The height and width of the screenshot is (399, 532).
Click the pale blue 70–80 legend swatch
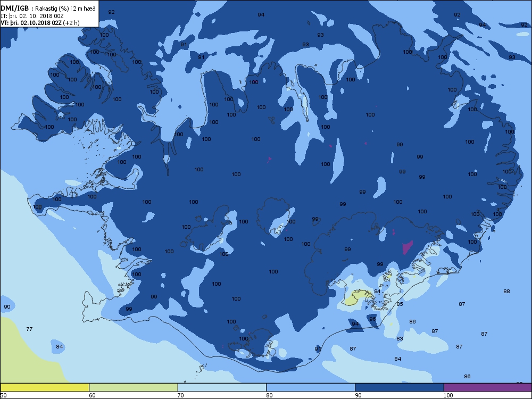click(x=222, y=387)
